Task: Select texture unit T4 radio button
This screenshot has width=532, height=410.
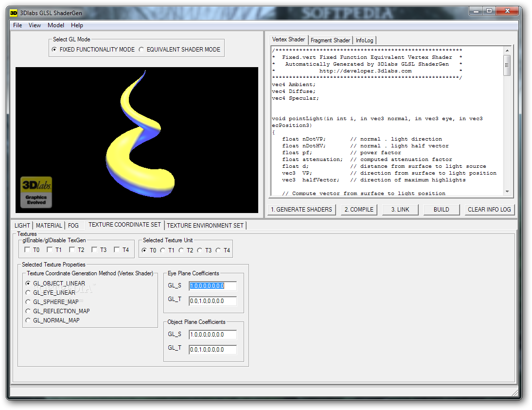Action: 218,250
